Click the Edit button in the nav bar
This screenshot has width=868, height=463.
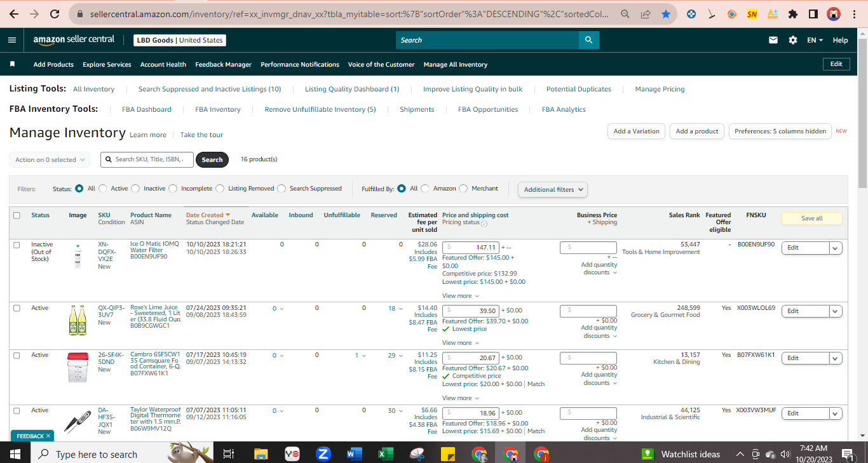coord(836,64)
